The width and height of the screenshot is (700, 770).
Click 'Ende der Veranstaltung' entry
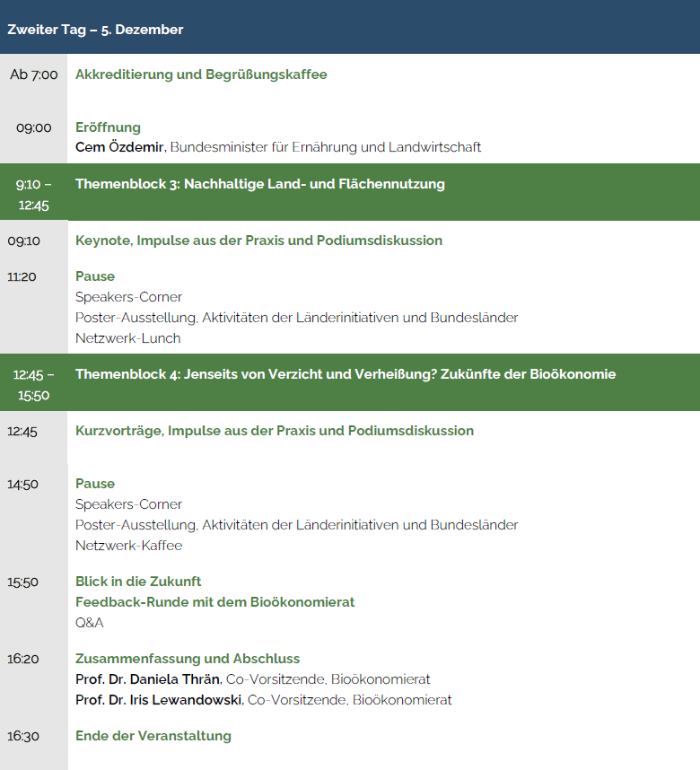153,736
